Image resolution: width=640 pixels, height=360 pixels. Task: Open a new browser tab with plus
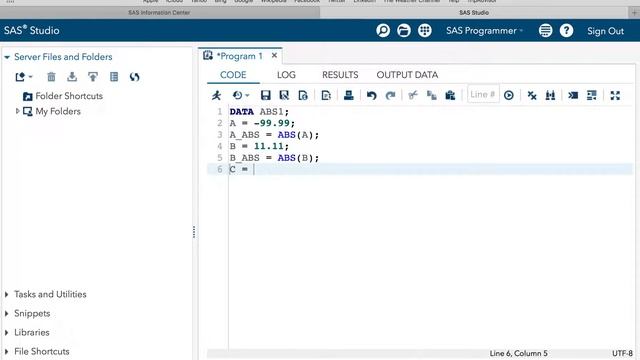[634, 13]
